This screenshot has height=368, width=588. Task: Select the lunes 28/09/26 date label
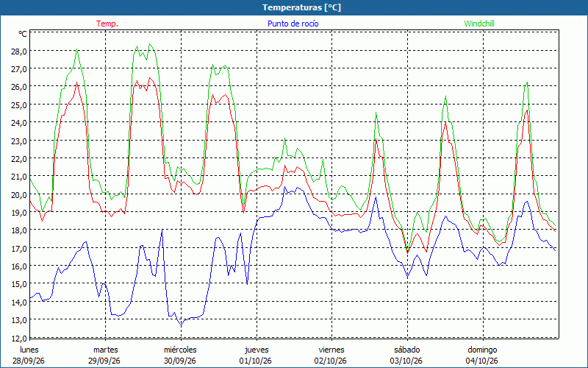pyautogui.click(x=29, y=355)
